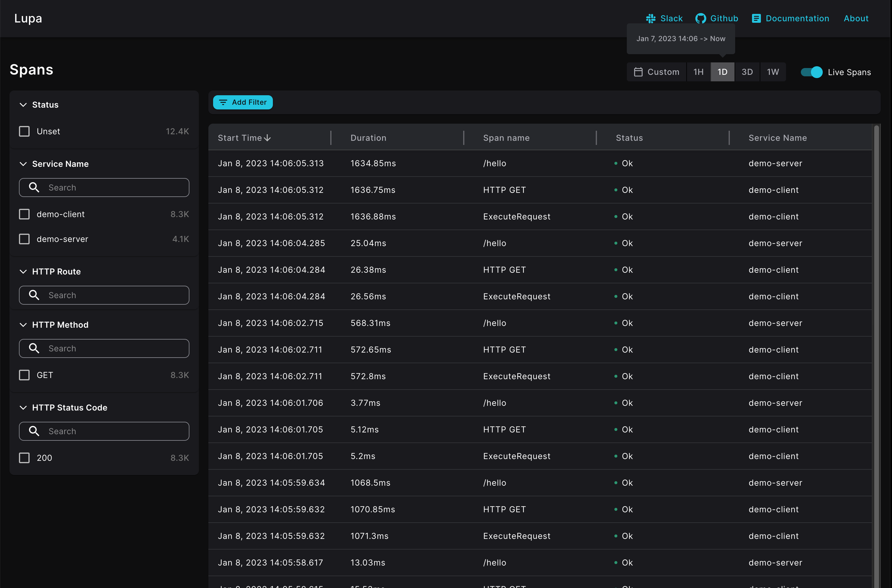This screenshot has width=892, height=588.
Task: Open the About page
Action: (x=856, y=18)
